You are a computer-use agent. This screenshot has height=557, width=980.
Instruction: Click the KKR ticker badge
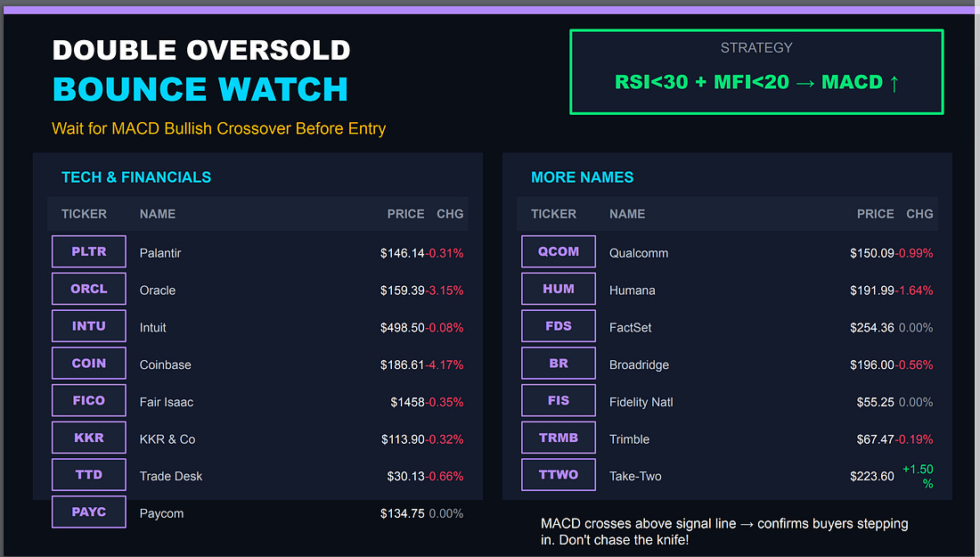click(89, 438)
